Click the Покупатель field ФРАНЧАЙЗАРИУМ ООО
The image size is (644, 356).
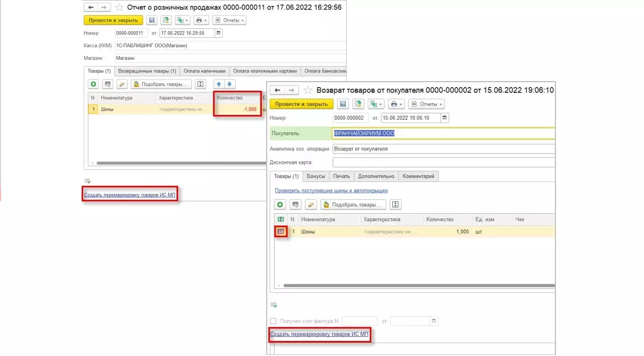[x=444, y=133]
